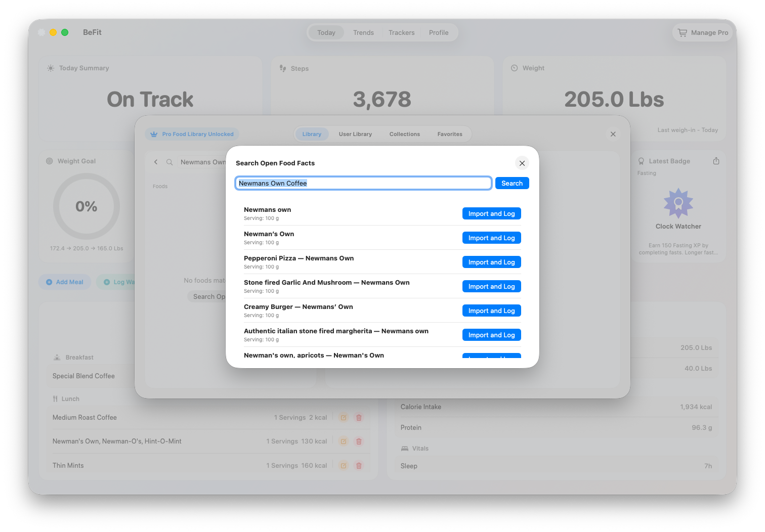
Task: Open the Profile tab
Action: pyautogui.click(x=439, y=32)
